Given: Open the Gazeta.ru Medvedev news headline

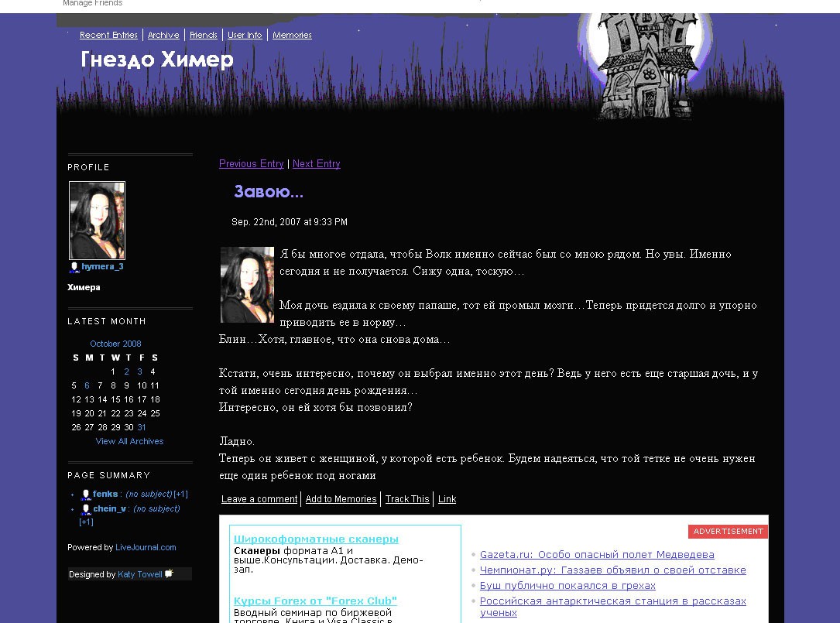Looking at the screenshot, I should (596, 554).
